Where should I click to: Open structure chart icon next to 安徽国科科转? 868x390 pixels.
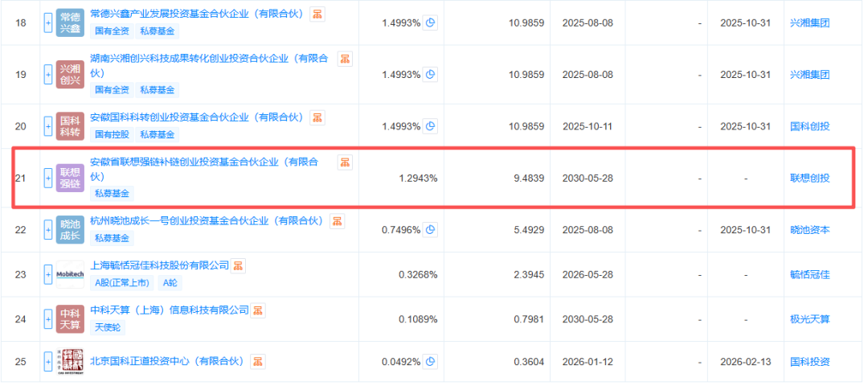(317, 117)
